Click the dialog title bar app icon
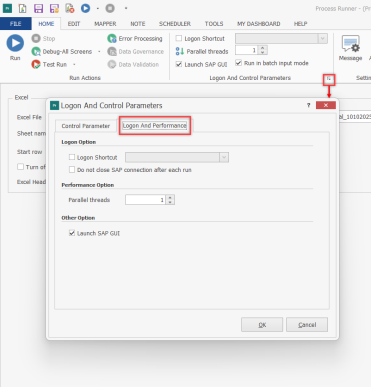This screenshot has height=387, width=371. coord(54,105)
